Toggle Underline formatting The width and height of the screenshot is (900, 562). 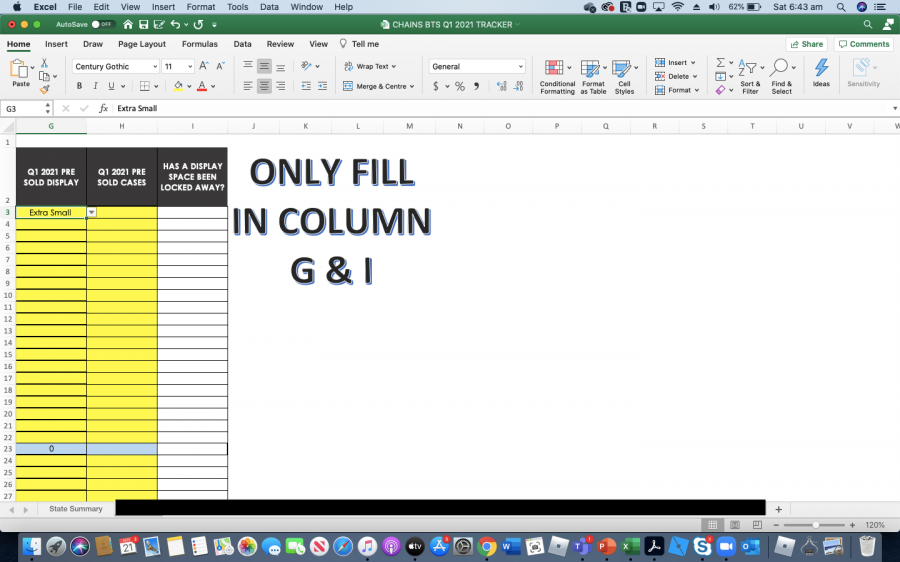[111, 86]
